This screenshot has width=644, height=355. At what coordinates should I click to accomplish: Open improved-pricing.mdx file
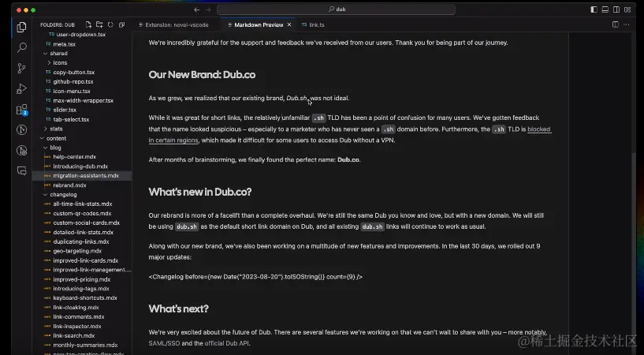point(82,279)
